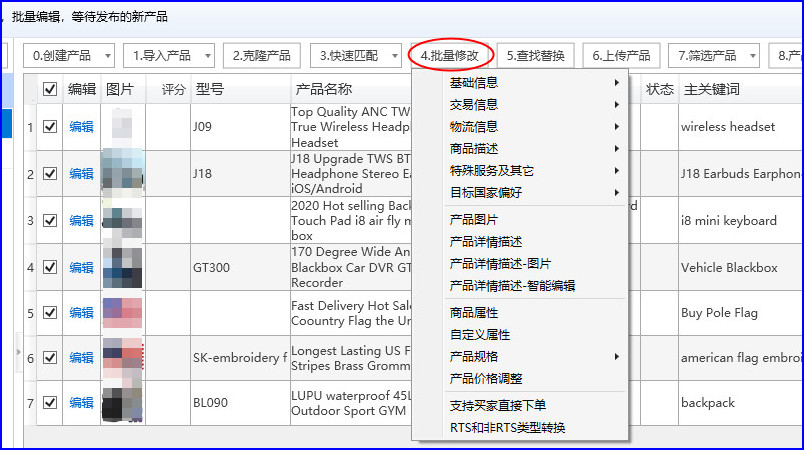
Task: Click product image thumbnail for GT300
Action: coord(122,268)
